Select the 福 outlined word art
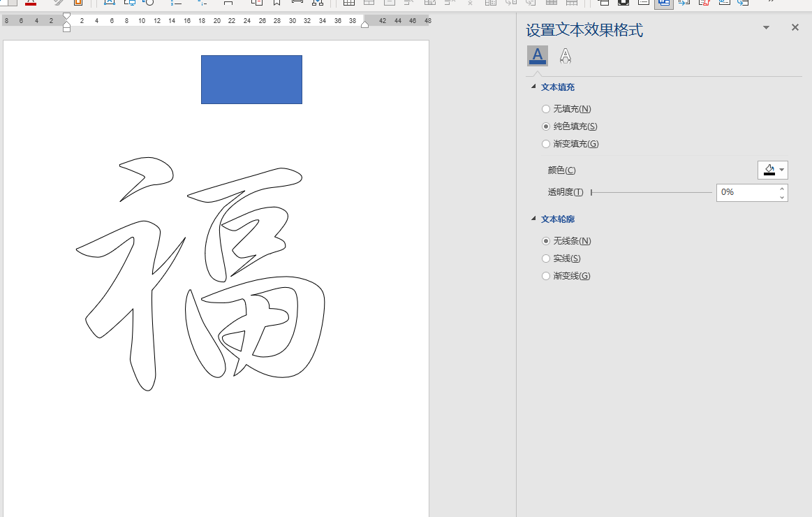 click(201, 274)
